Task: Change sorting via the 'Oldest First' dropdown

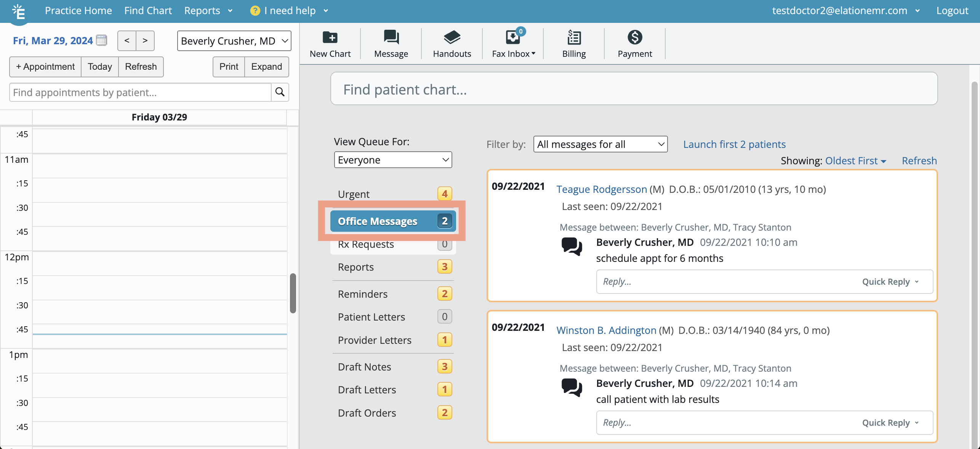Action: 855,160
